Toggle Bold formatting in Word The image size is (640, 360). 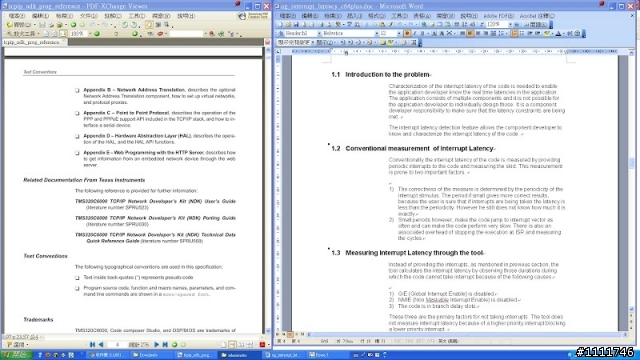pyautogui.click(x=407, y=33)
